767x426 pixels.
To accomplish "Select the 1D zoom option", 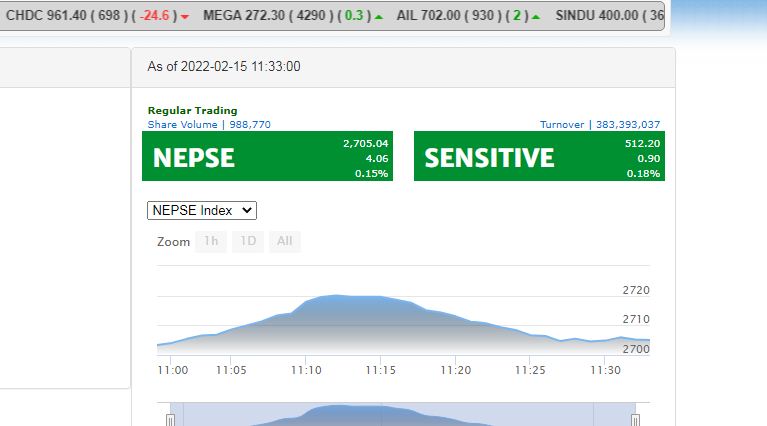I will pyautogui.click(x=247, y=241).
